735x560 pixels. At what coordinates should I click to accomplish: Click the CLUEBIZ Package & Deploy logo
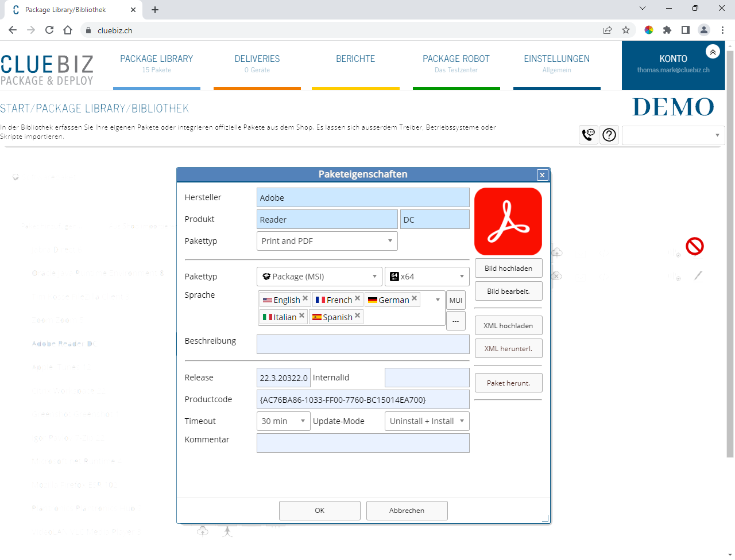tap(47, 71)
